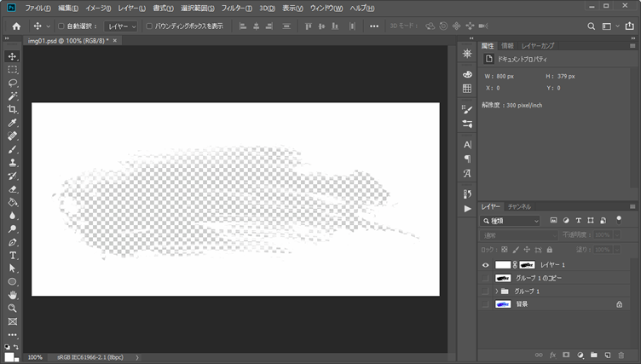Show グループ 1 visibility box
The image size is (641, 364).
(485, 292)
